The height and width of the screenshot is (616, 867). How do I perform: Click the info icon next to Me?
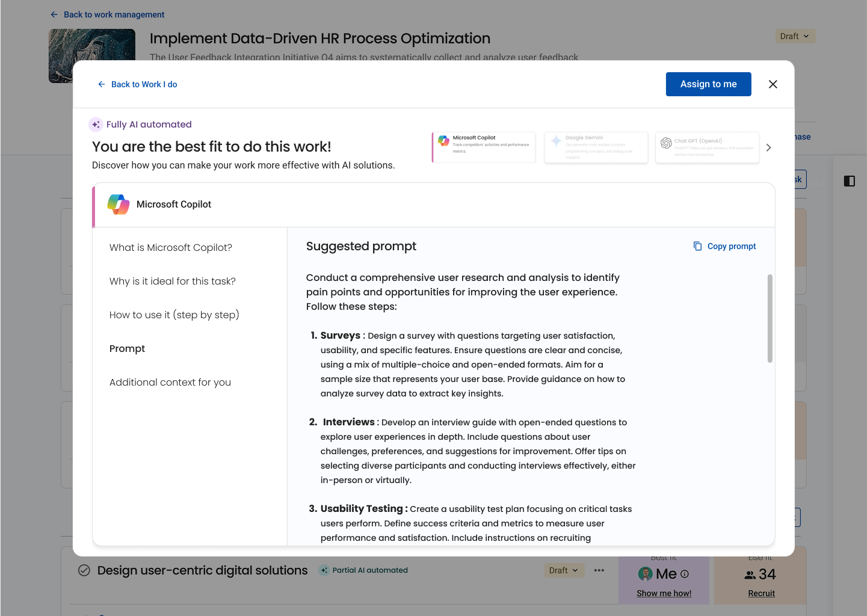click(x=685, y=574)
